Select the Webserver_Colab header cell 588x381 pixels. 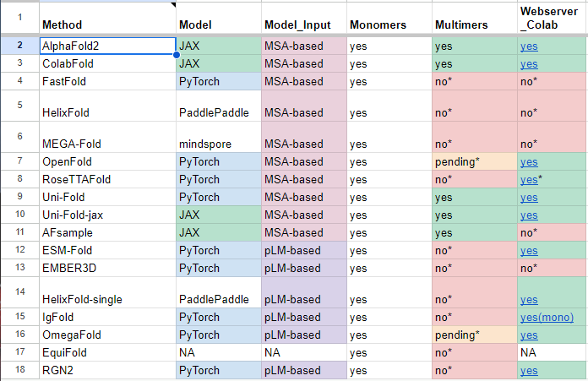(553, 18)
